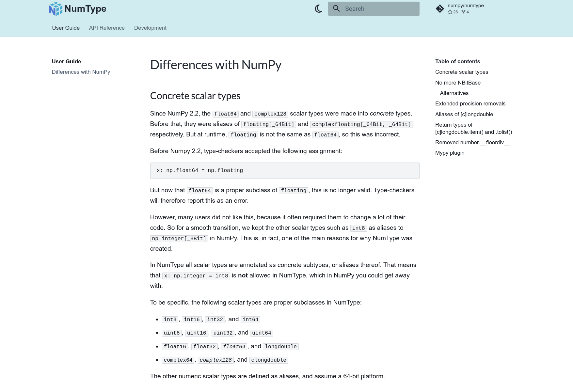Go to Removed number.__floordiv__ section
This screenshot has width=573, height=392.
pyautogui.click(x=472, y=143)
